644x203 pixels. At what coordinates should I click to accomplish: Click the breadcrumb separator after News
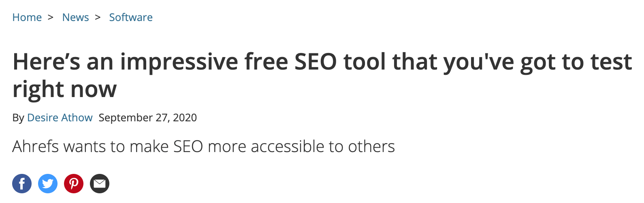98,17
